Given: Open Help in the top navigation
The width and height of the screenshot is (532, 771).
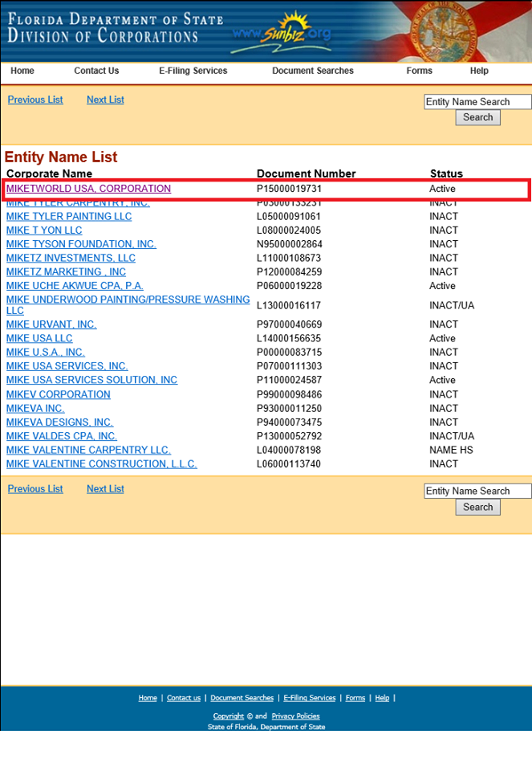Looking at the screenshot, I should pyautogui.click(x=479, y=71).
